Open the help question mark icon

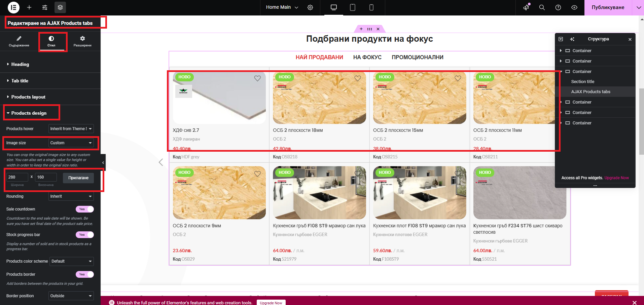pos(558,7)
